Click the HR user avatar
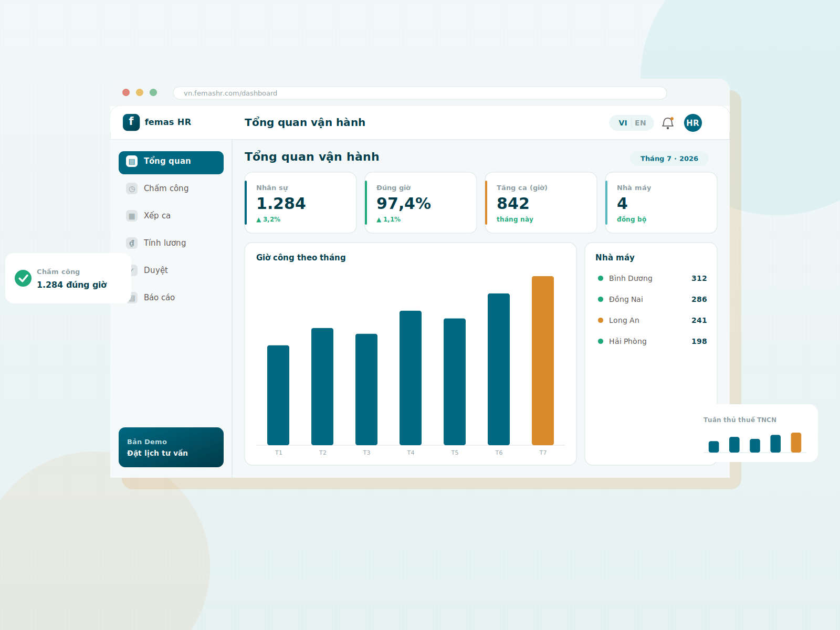 click(693, 123)
